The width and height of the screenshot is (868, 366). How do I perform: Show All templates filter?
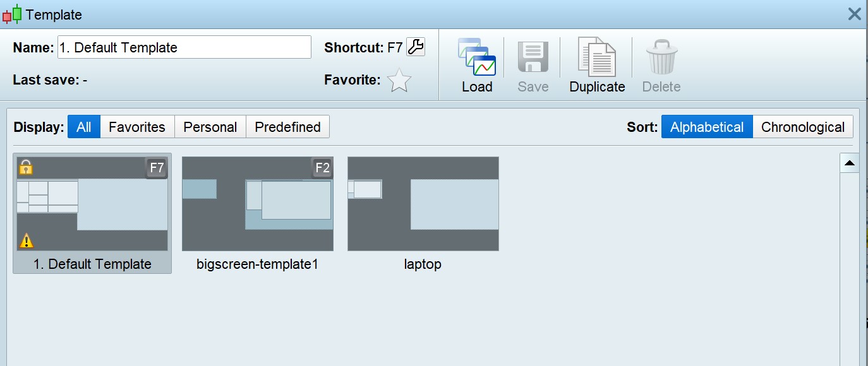pyautogui.click(x=83, y=127)
